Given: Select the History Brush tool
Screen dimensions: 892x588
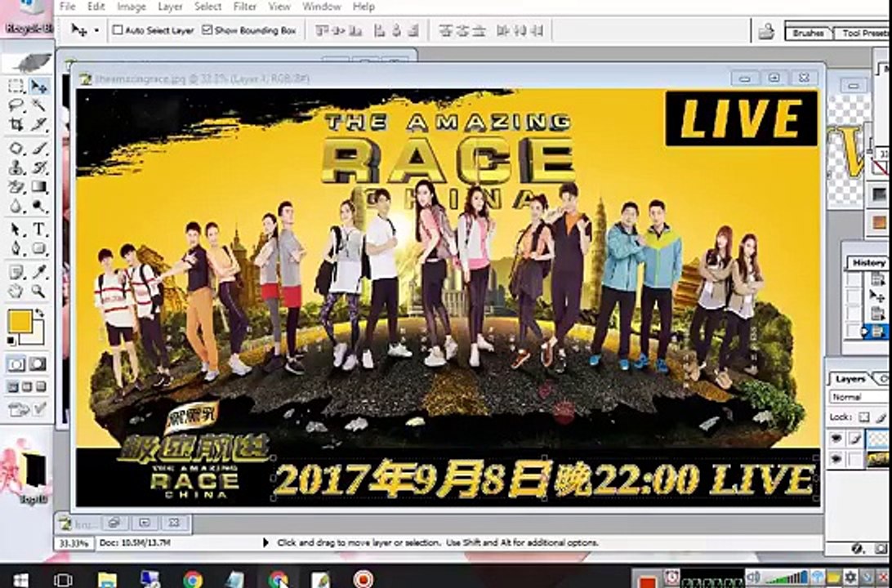Looking at the screenshot, I should (38, 167).
